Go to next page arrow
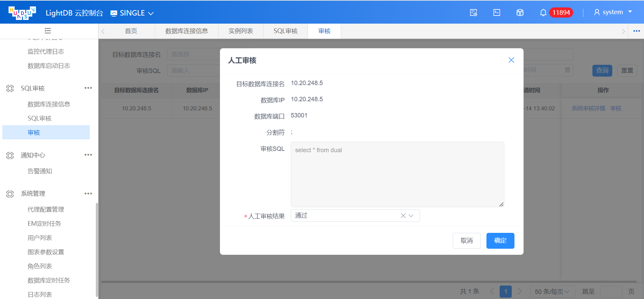644x299 pixels. (x=520, y=291)
